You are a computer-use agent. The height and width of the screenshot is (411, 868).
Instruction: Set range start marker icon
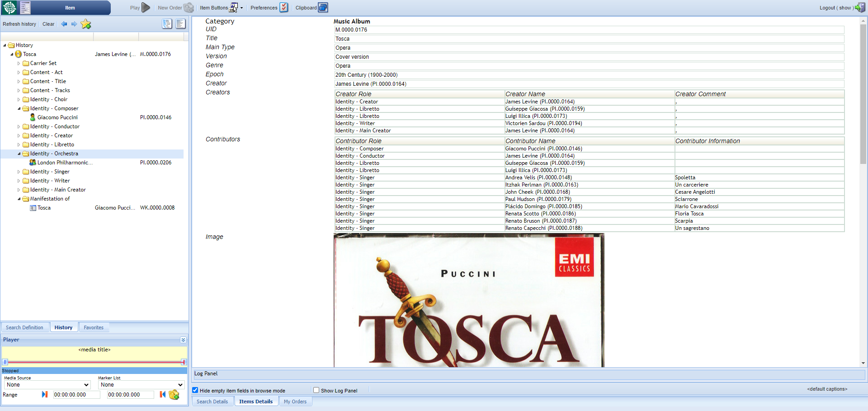coord(45,395)
